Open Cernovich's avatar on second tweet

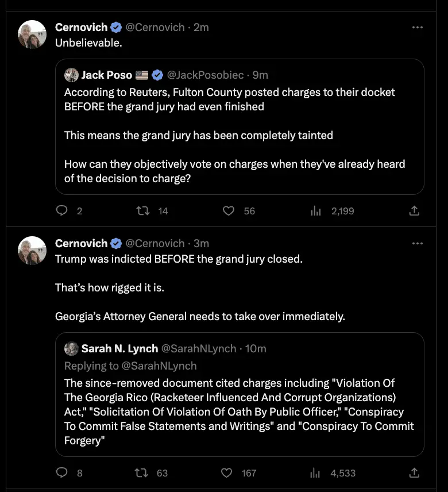click(32, 251)
